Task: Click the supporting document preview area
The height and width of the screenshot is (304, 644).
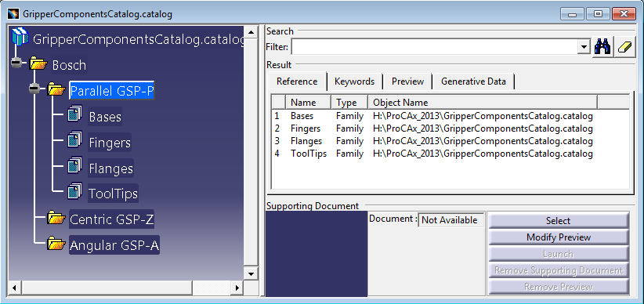Action: (317, 254)
